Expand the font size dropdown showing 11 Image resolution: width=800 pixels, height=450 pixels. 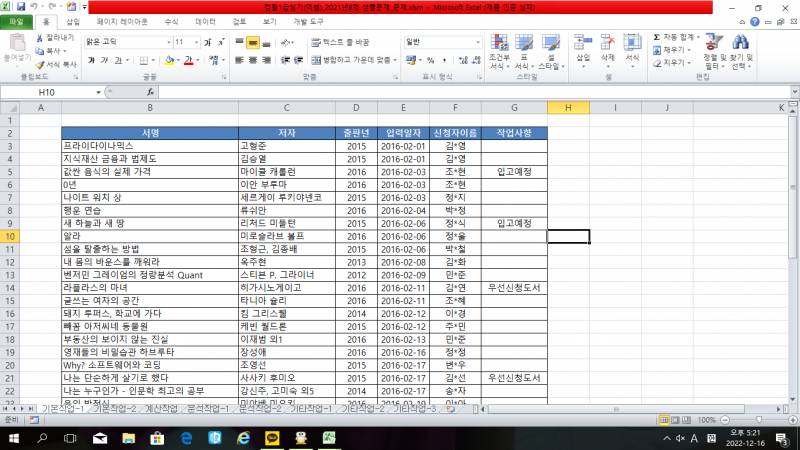(x=196, y=43)
